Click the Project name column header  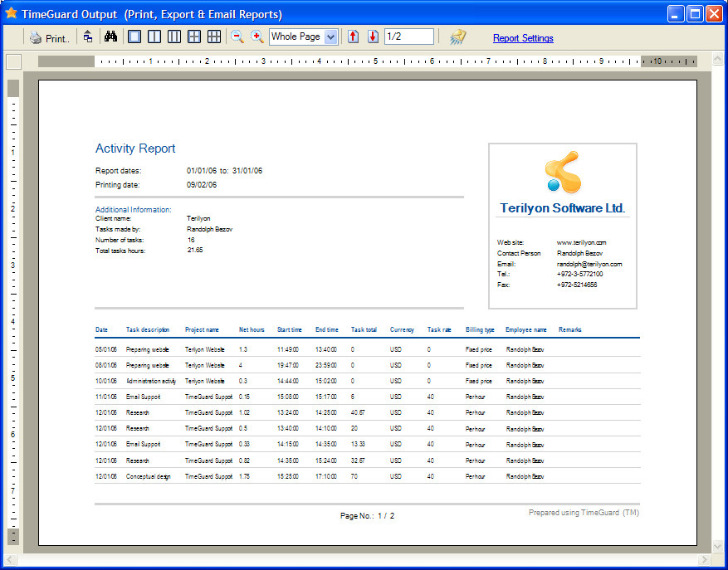(202, 329)
